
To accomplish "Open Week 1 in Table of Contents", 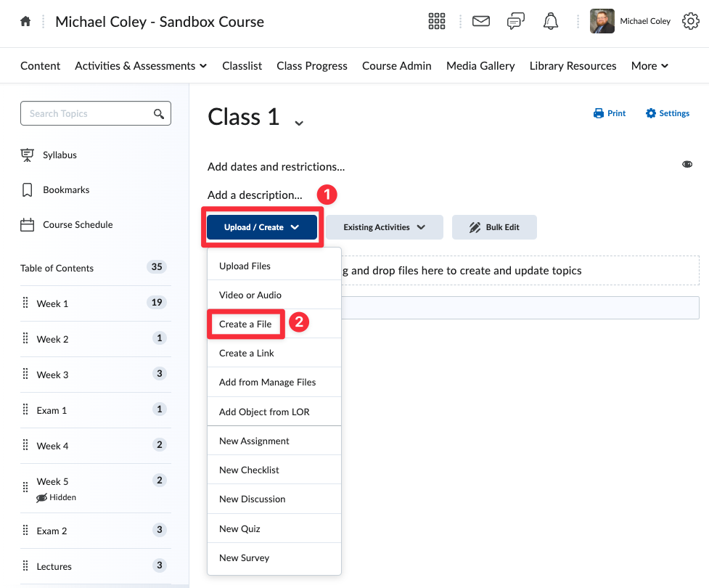I will tap(53, 303).
